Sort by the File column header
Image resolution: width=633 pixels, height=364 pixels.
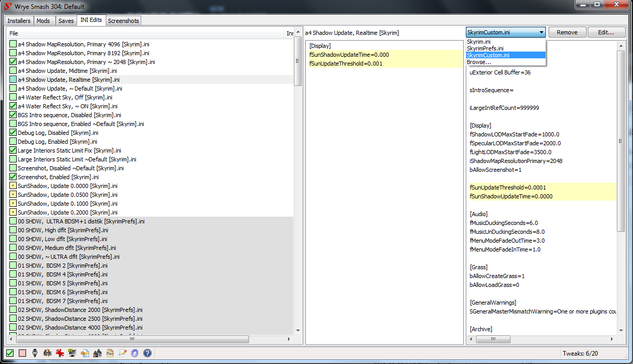click(x=146, y=33)
